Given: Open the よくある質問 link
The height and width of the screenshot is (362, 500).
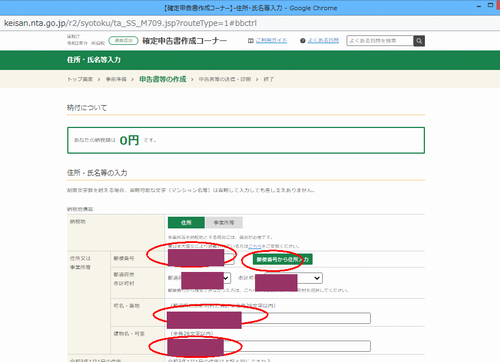Looking at the screenshot, I should [x=323, y=41].
